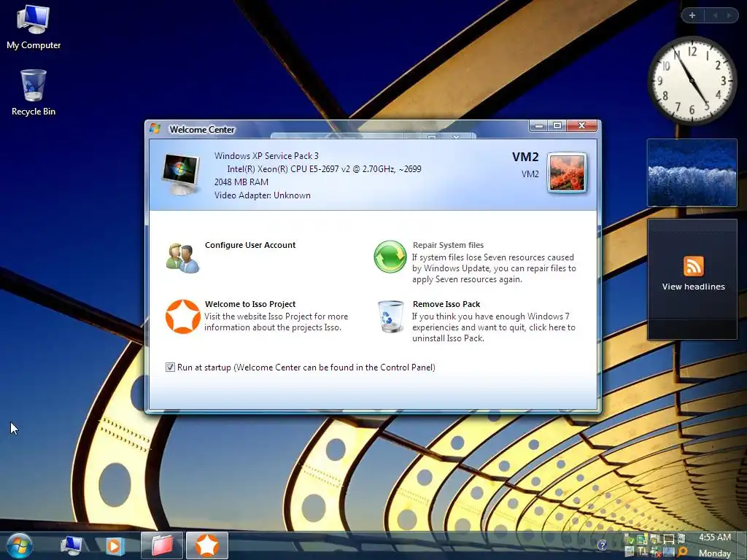
Task: Click View headlines in the feed gadget
Action: click(693, 287)
